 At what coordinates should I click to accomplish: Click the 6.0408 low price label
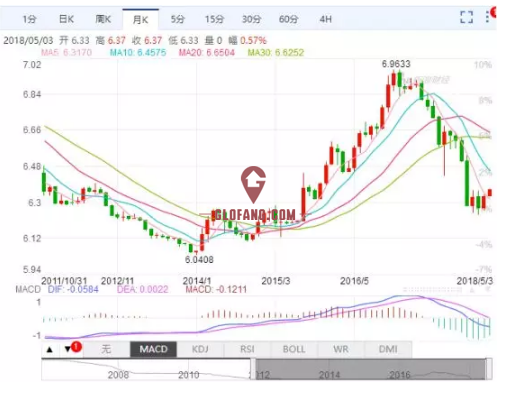coord(199,259)
